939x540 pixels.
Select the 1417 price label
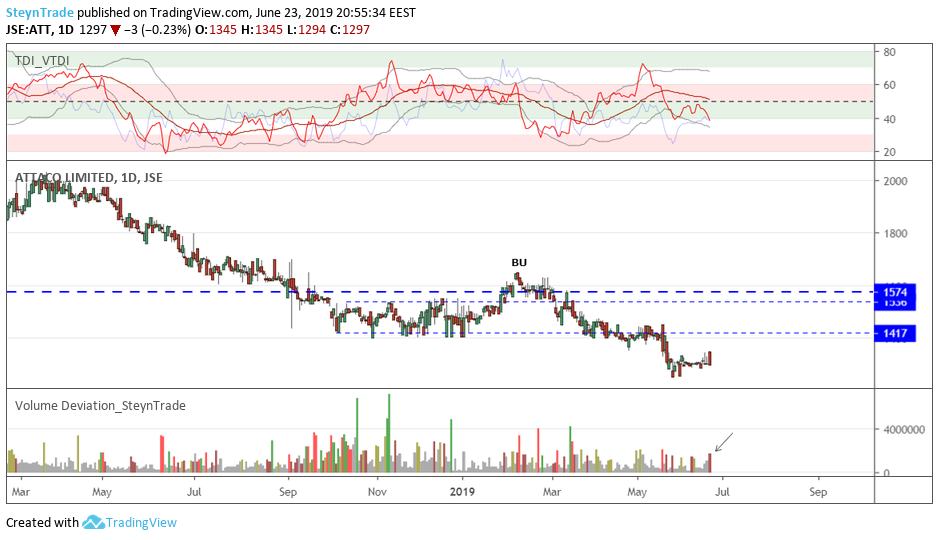[x=895, y=333]
